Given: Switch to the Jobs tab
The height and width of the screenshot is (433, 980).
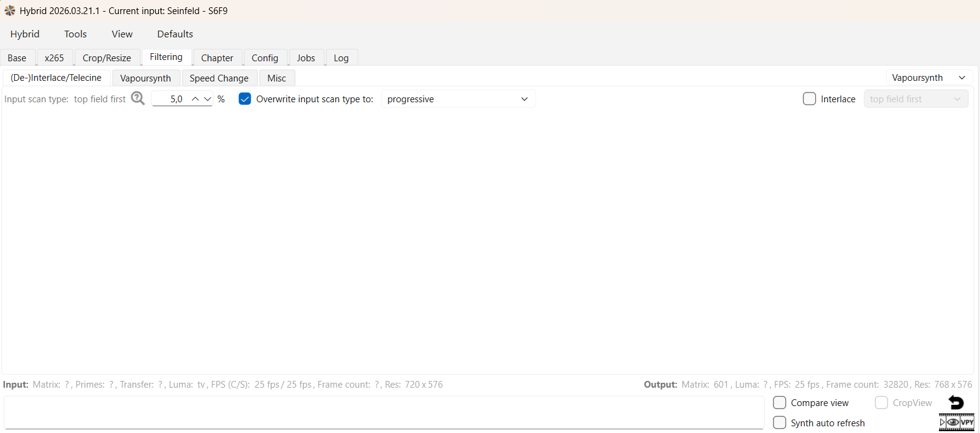Looking at the screenshot, I should coord(306,58).
